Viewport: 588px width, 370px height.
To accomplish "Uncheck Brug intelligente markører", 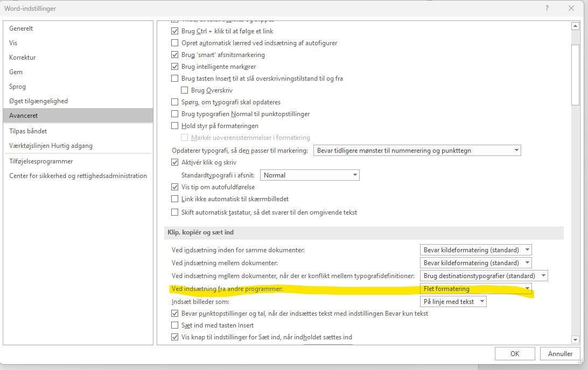I will pyautogui.click(x=175, y=67).
